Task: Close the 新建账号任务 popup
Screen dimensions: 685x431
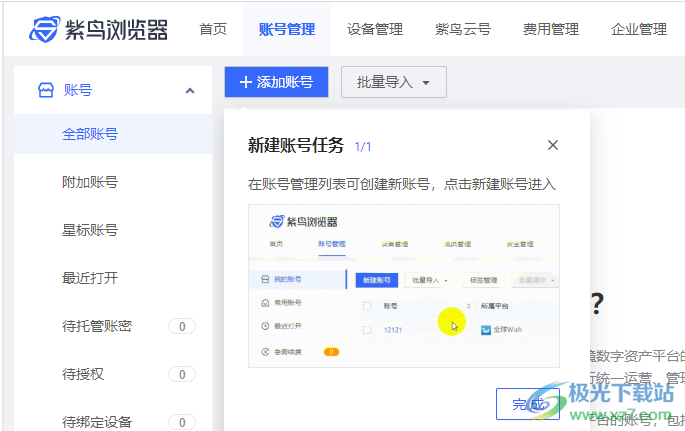Action: point(553,145)
